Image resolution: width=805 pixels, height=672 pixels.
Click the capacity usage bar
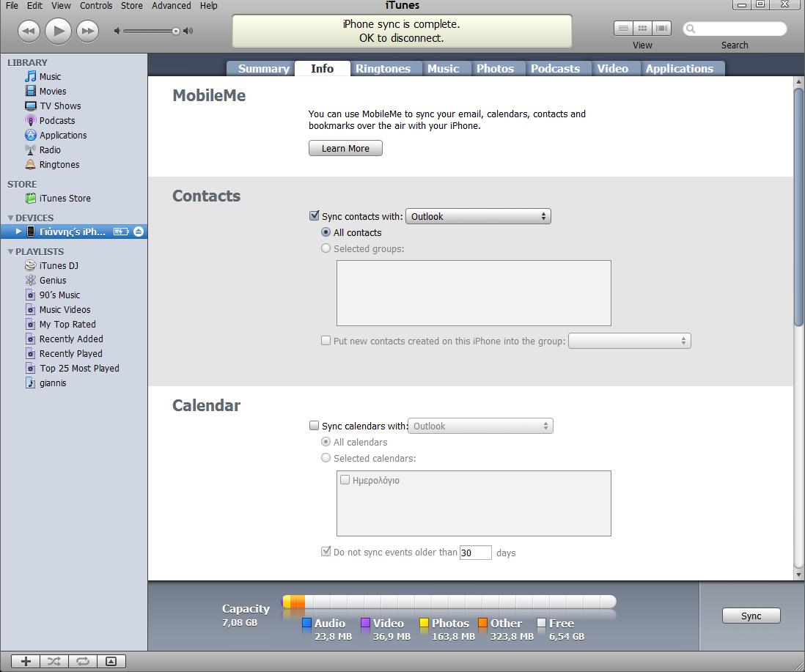pos(449,601)
